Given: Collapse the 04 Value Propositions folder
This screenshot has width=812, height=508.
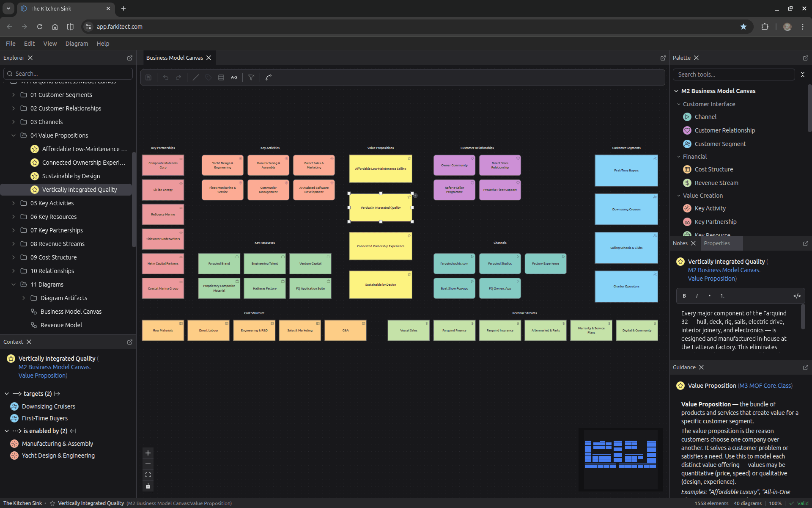Looking at the screenshot, I should click(x=14, y=135).
